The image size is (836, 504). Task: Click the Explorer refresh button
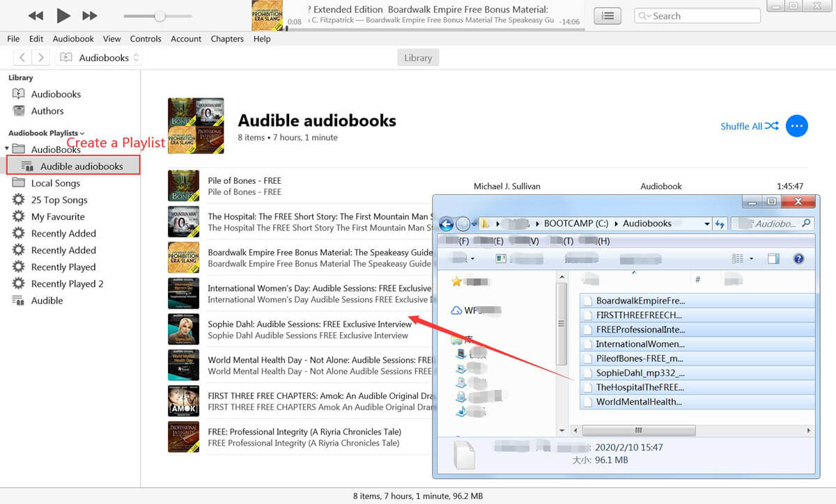(720, 223)
